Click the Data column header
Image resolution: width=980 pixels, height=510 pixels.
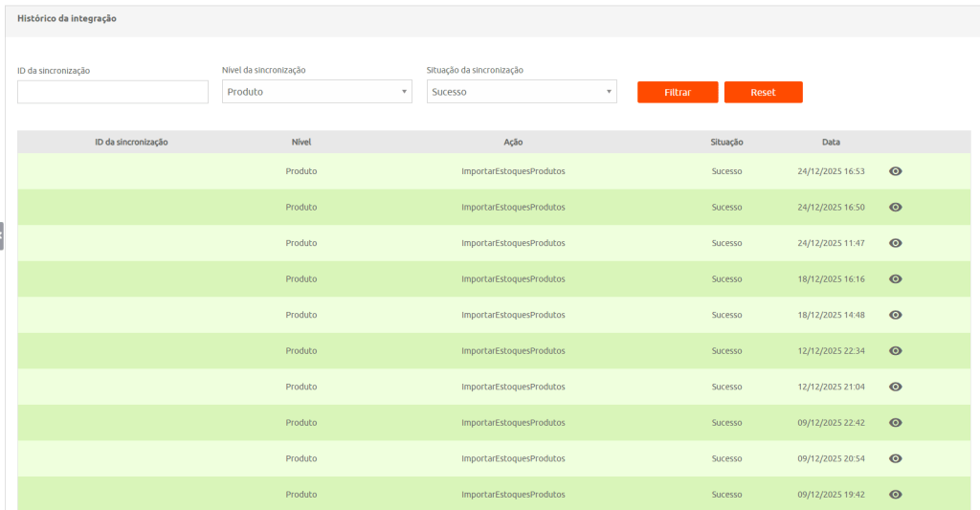[x=831, y=142]
